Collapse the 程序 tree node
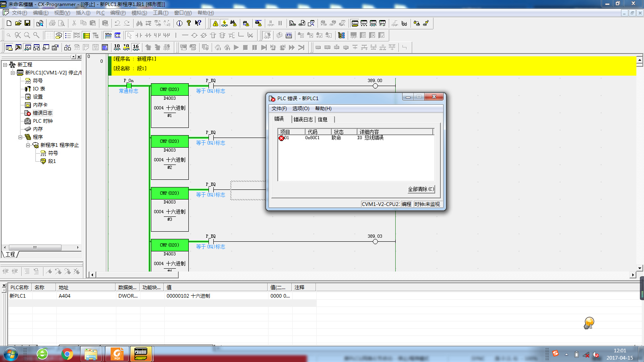This screenshot has width=644, height=362. tap(21, 137)
